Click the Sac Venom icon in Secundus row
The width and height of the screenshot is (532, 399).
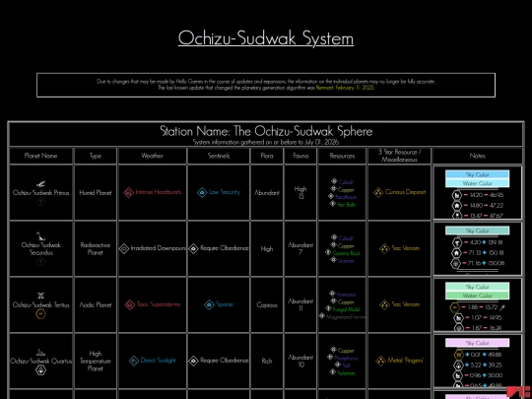384,248
